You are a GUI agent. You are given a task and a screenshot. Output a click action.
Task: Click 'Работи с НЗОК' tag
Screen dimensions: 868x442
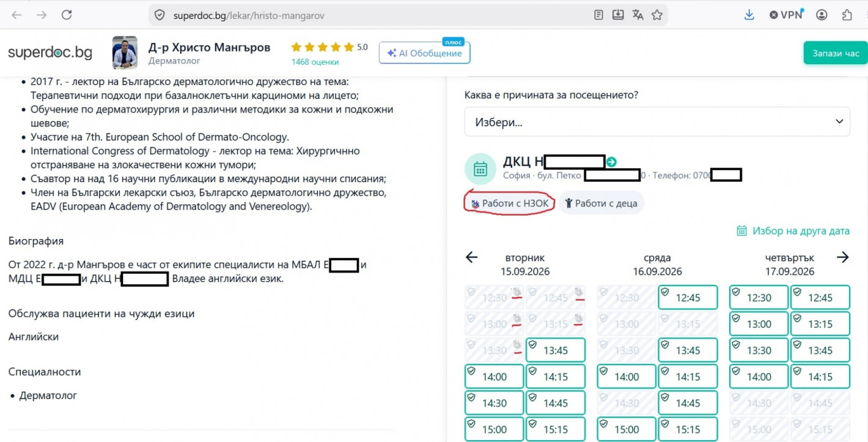[509, 204]
